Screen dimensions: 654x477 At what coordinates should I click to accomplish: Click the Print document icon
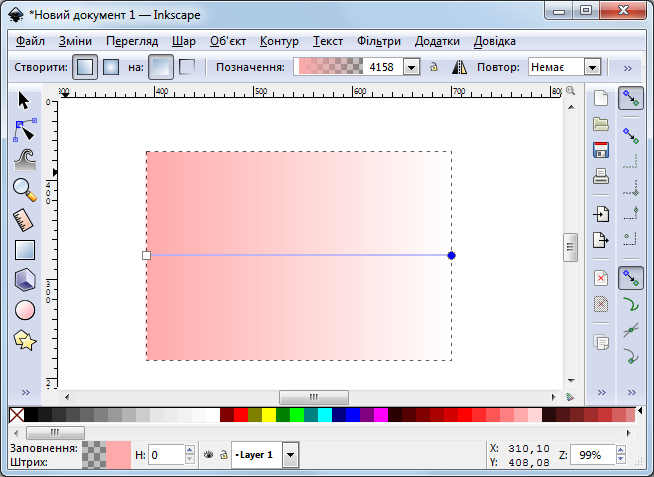[x=601, y=177]
